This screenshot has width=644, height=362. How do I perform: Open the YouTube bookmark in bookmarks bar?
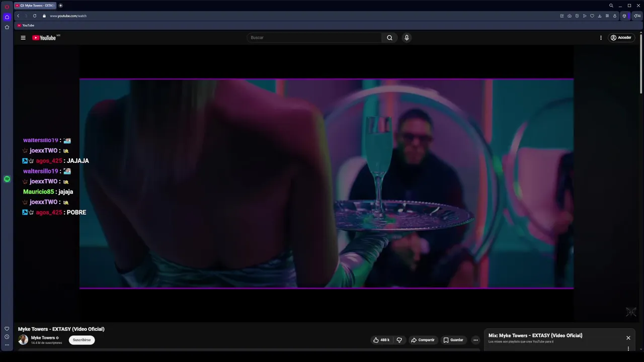[x=26, y=25]
